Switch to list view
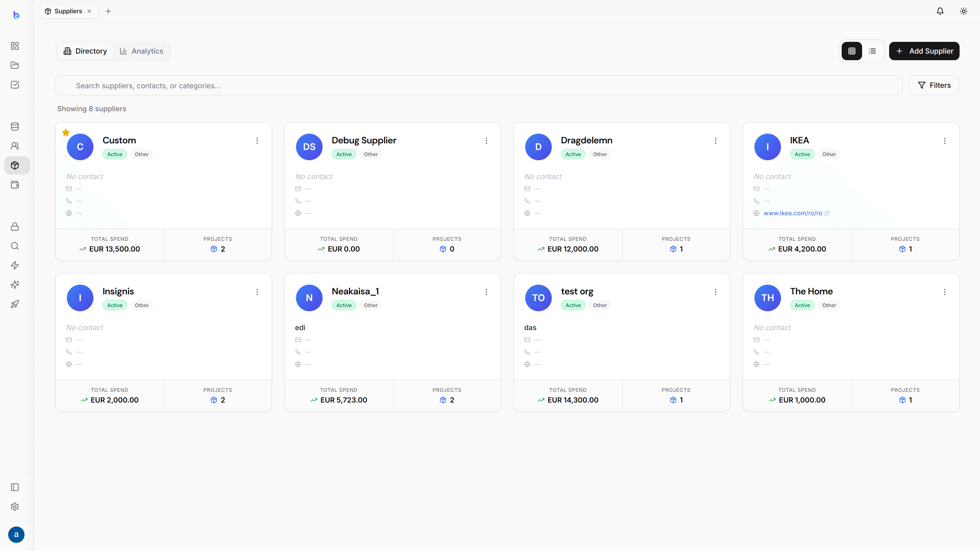The width and height of the screenshot is (980, 551). click(872, 51)
